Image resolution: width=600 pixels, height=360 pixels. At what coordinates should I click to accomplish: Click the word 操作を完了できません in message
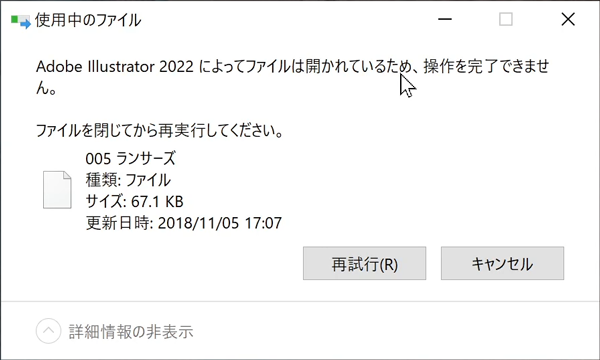[x=486, y=67]
